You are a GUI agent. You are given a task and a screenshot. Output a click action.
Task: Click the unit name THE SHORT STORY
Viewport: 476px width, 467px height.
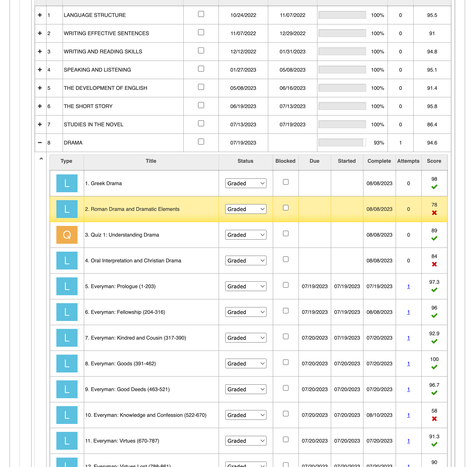click(88, 106)
